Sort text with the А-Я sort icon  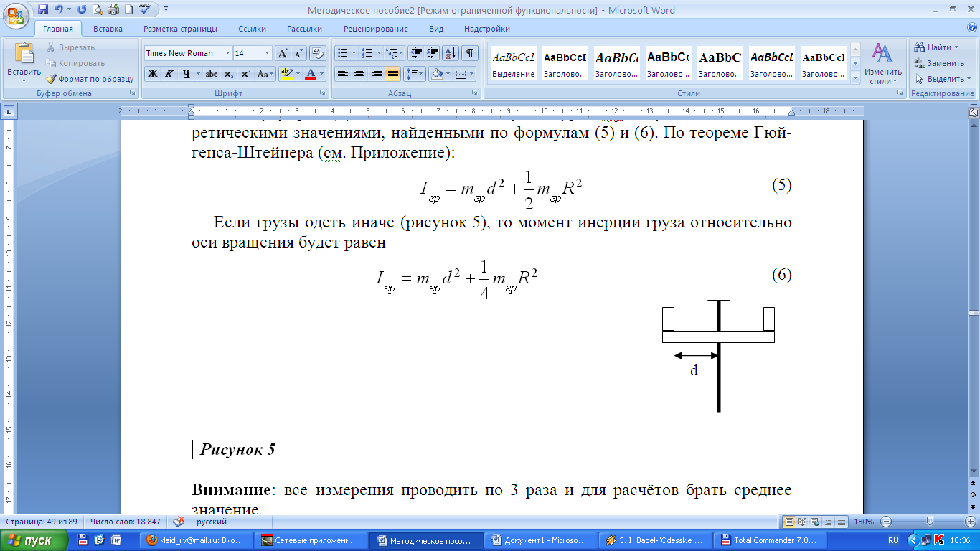451,53
